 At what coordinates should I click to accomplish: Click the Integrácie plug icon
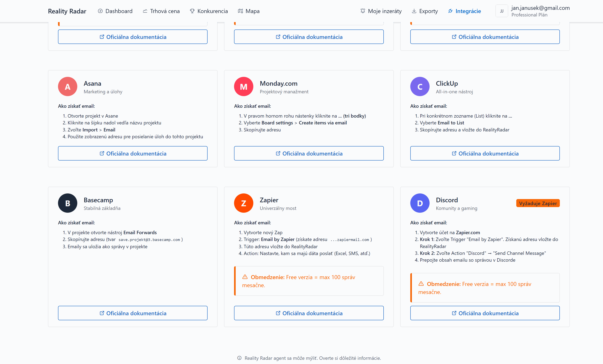coord(450,11)
